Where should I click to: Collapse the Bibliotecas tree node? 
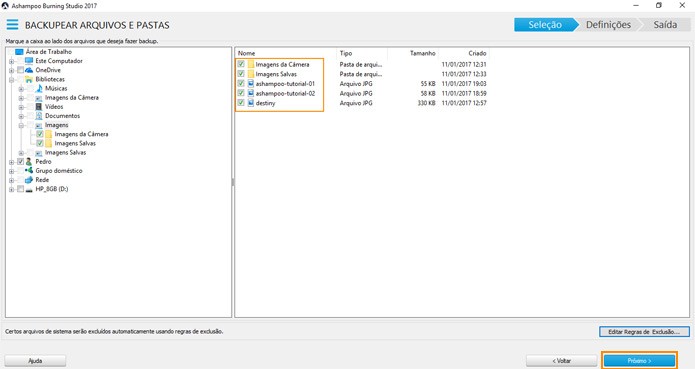tap(12, 80)
